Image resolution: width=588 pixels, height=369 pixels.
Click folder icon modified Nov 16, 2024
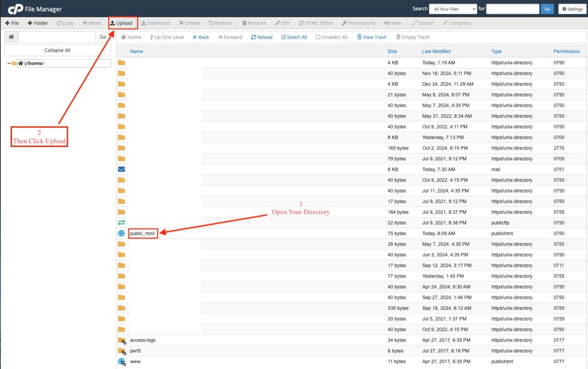coord(121,73)
